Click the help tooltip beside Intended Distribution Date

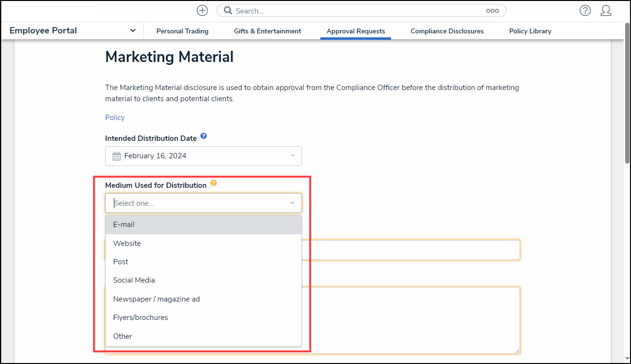(x=204, y=136)
